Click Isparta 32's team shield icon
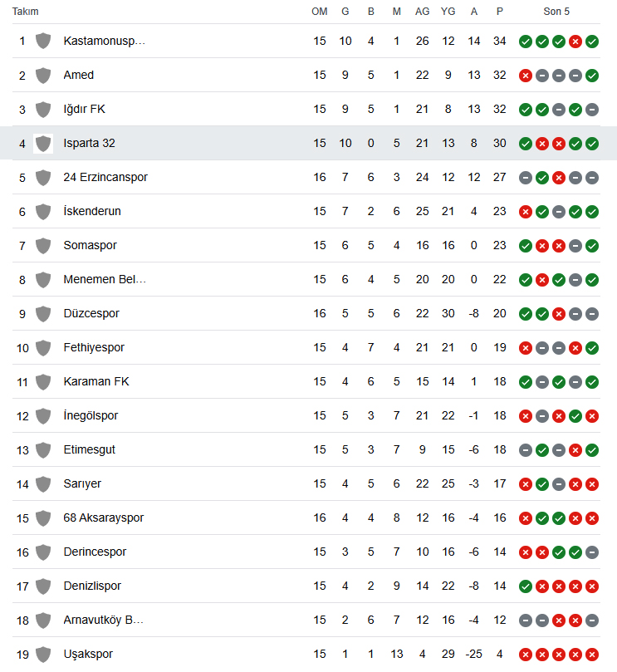 coord(43,144)
